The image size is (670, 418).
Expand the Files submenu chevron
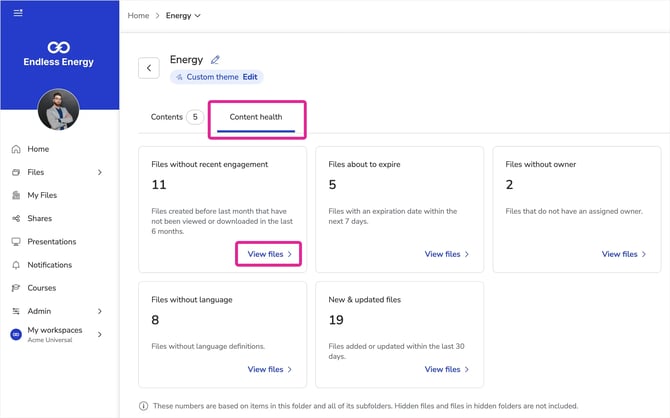pos(100,172)
